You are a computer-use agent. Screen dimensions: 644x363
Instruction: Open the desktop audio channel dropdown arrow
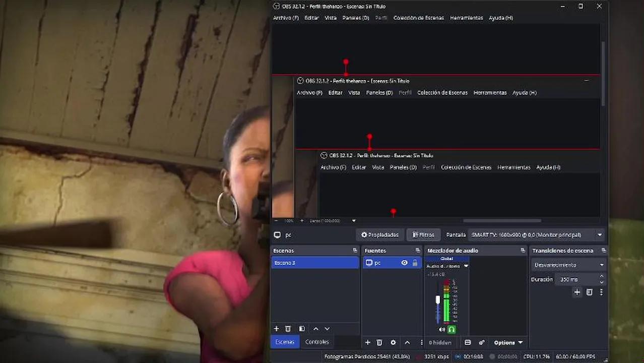(466, 266)
